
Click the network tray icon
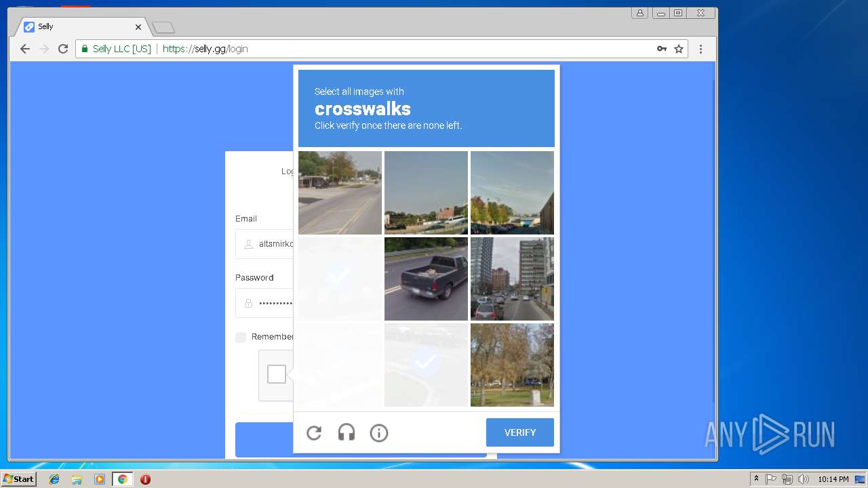787,479
